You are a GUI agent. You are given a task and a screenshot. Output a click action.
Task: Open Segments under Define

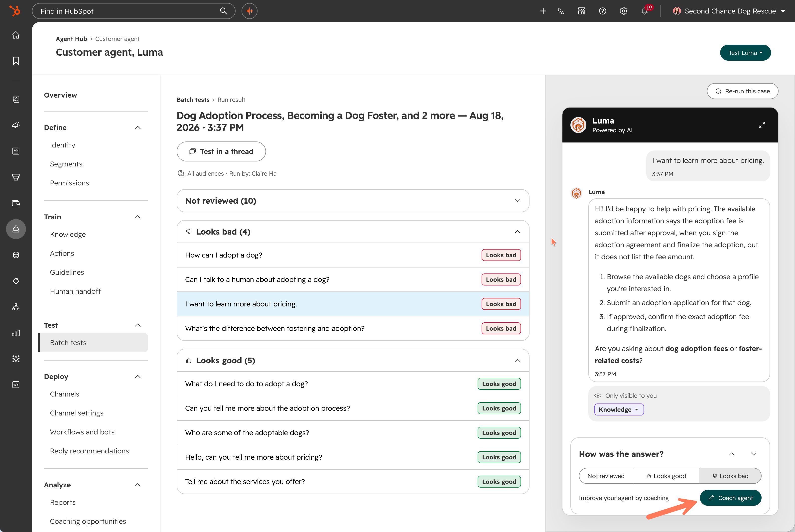point(66,164)
